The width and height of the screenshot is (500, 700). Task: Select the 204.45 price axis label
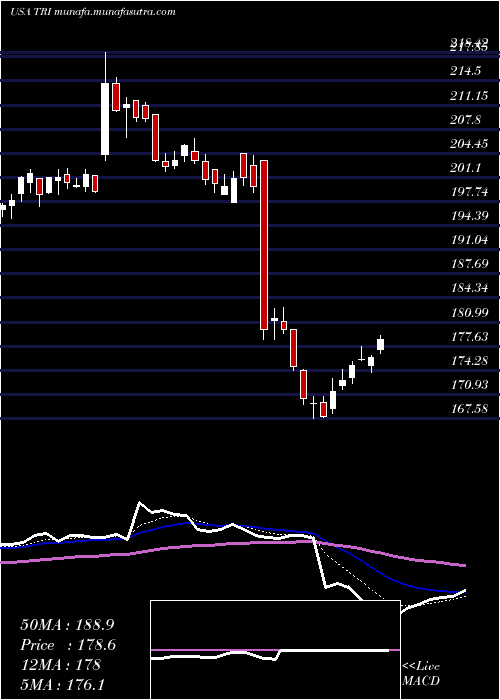coord(469,144)
